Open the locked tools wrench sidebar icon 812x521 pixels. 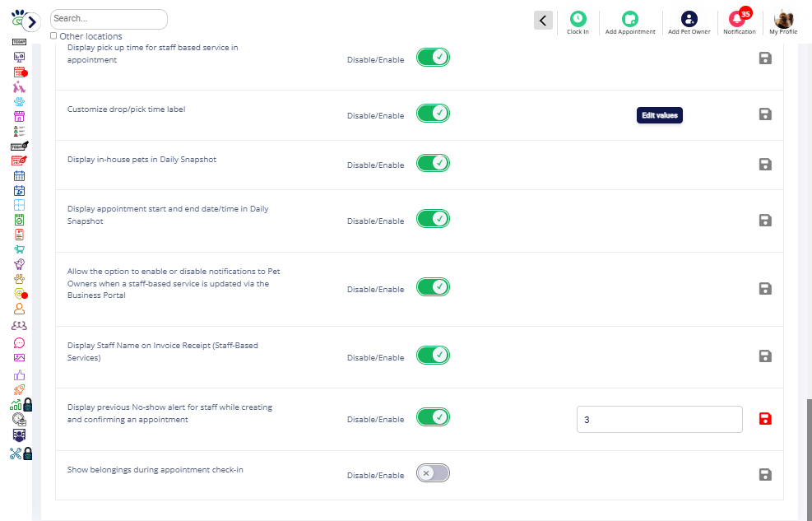(x=21, y=454)
